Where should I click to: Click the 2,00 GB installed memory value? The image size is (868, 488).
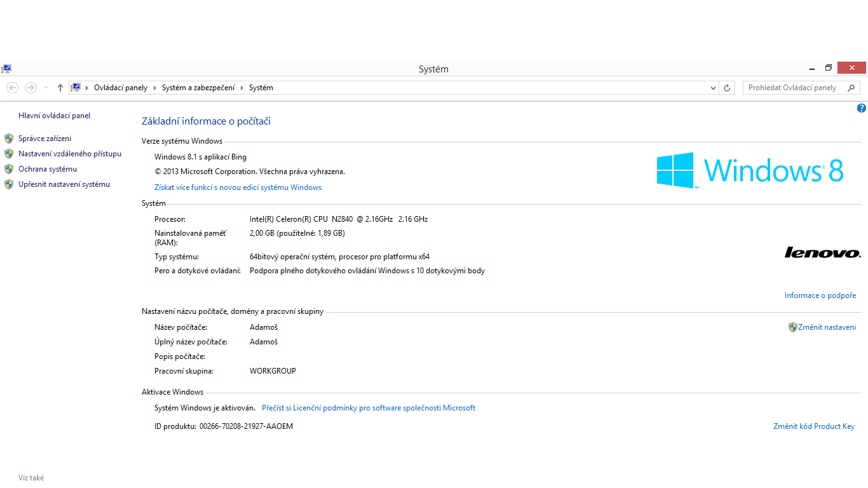(x=297, y=233)
